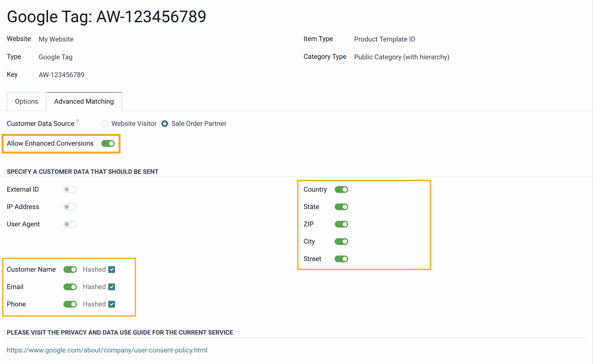Enable Street data toggle

click(341, 259)
